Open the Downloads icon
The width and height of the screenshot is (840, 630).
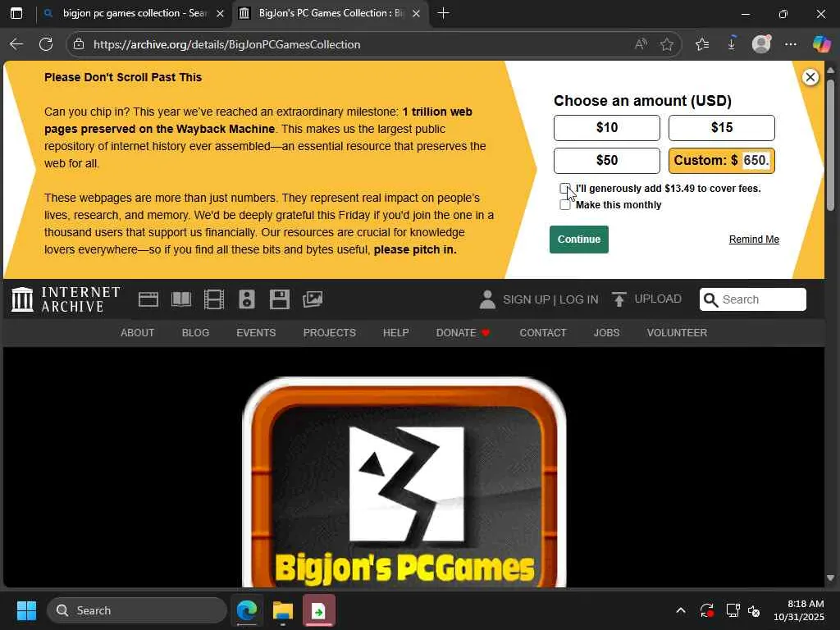coord(732,44)
